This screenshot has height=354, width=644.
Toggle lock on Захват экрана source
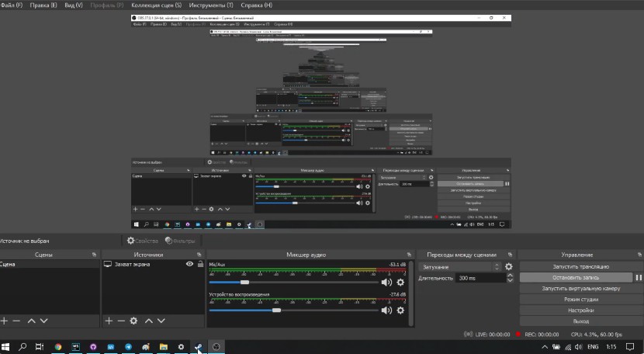(199, 264)
